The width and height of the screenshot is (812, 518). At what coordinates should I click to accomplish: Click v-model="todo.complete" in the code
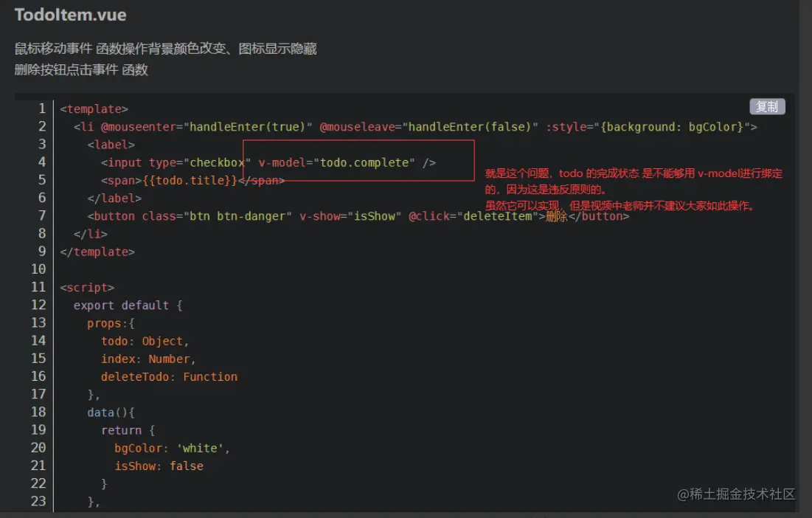tap(336, 162)
